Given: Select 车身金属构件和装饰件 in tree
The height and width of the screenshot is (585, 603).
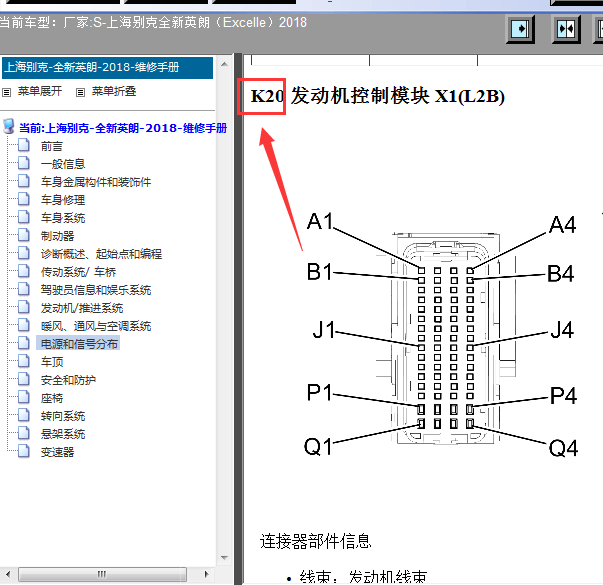Looking at the screenshot, I should [96, 182].
